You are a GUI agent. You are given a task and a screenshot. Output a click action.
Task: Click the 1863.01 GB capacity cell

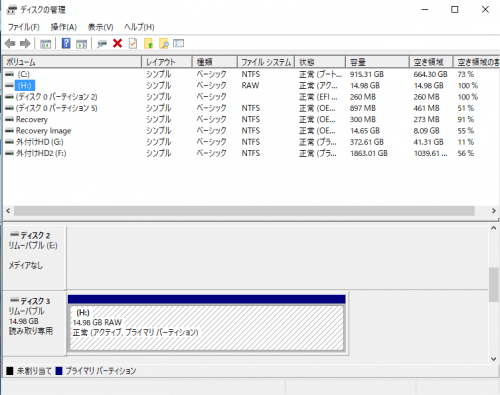pyautogui.click(x=369, y=153)
